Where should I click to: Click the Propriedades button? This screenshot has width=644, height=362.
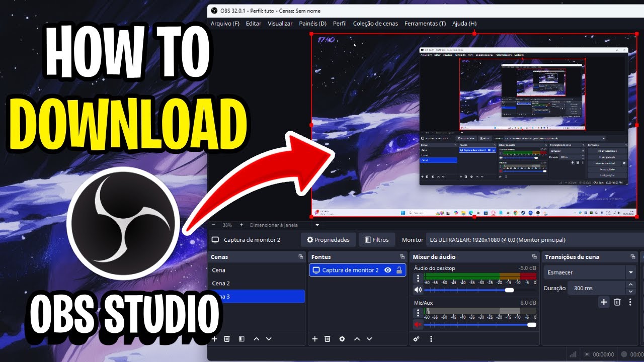coord(329,240)
